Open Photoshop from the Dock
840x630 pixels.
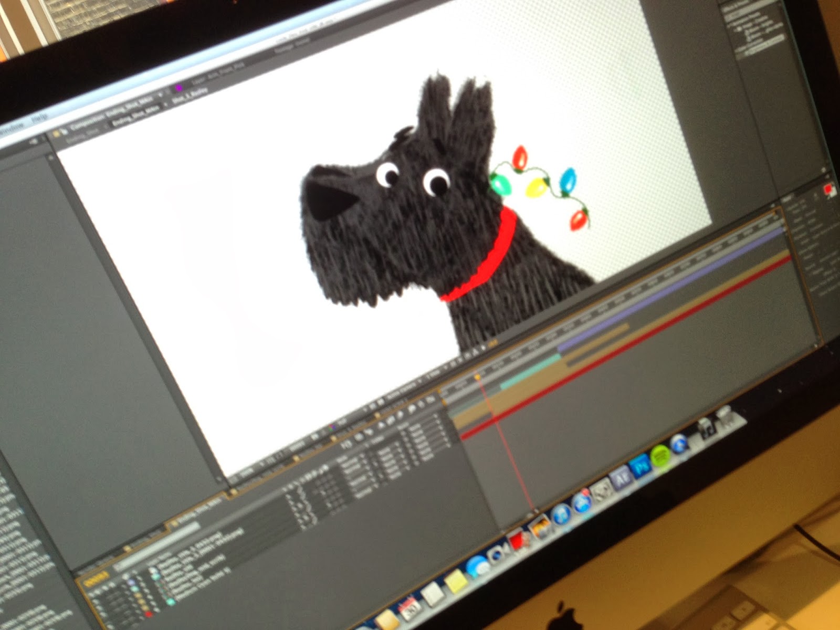point(641,466)
